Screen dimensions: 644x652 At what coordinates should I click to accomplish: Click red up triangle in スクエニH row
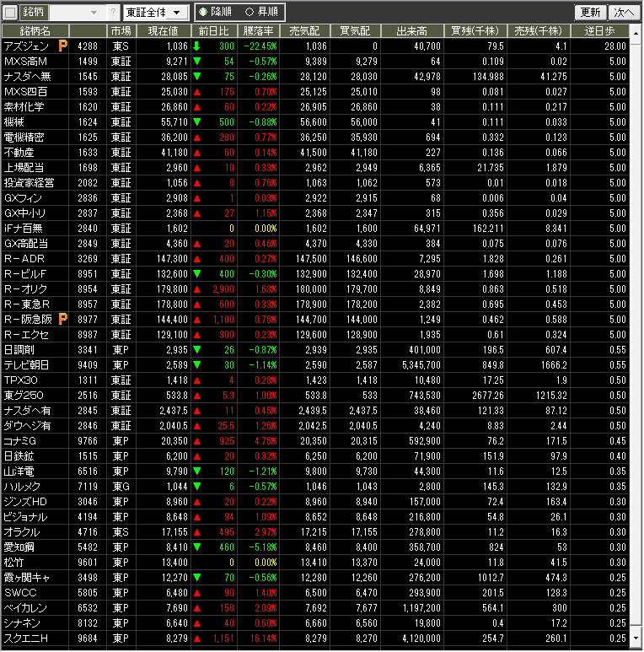197,638
